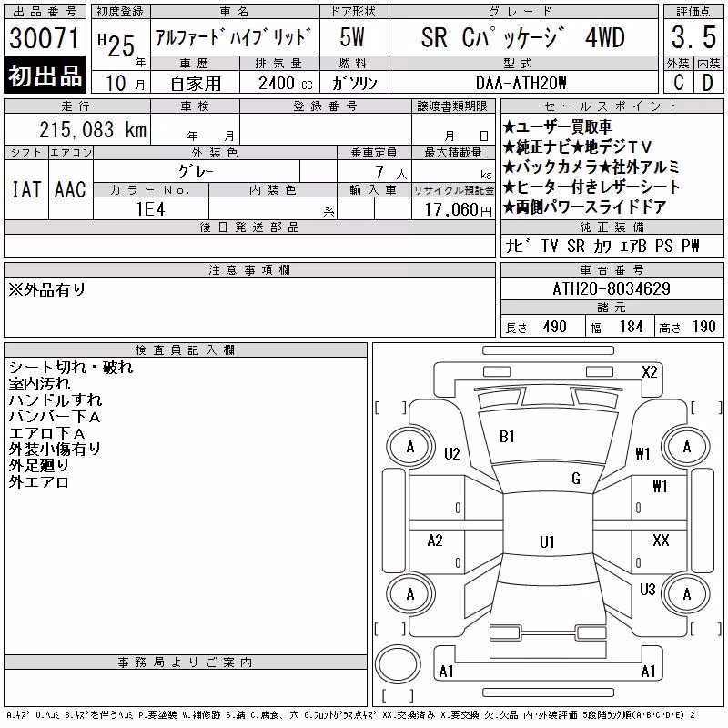The width and height of the screenshot is (728, 728).
Task: Click the exterior color グレー
Action: [x=196, y=172]
